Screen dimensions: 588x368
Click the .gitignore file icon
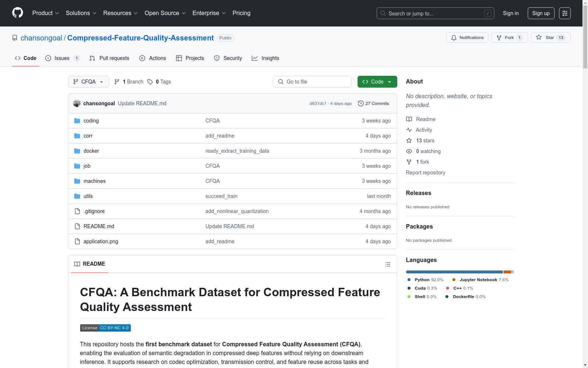coord(77,211)
